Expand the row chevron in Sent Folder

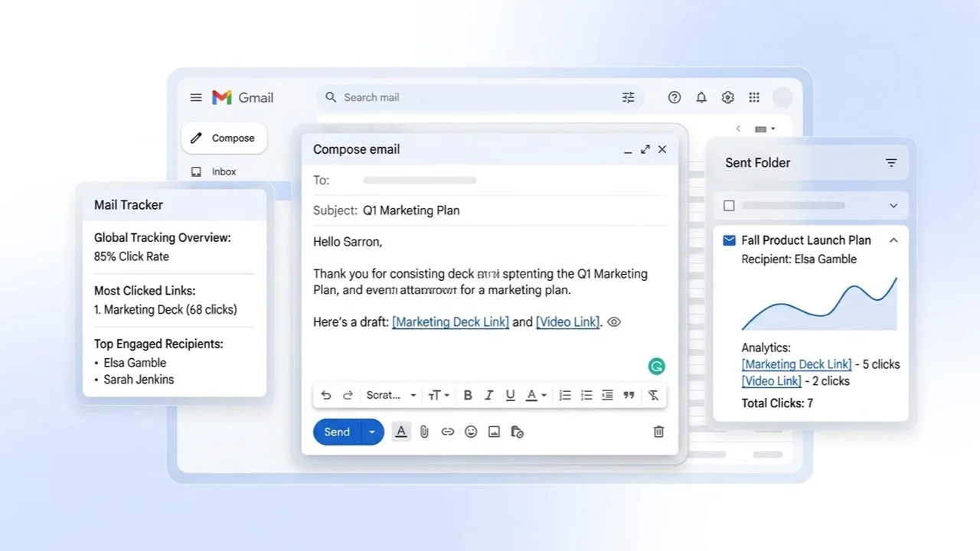(893, 206)
